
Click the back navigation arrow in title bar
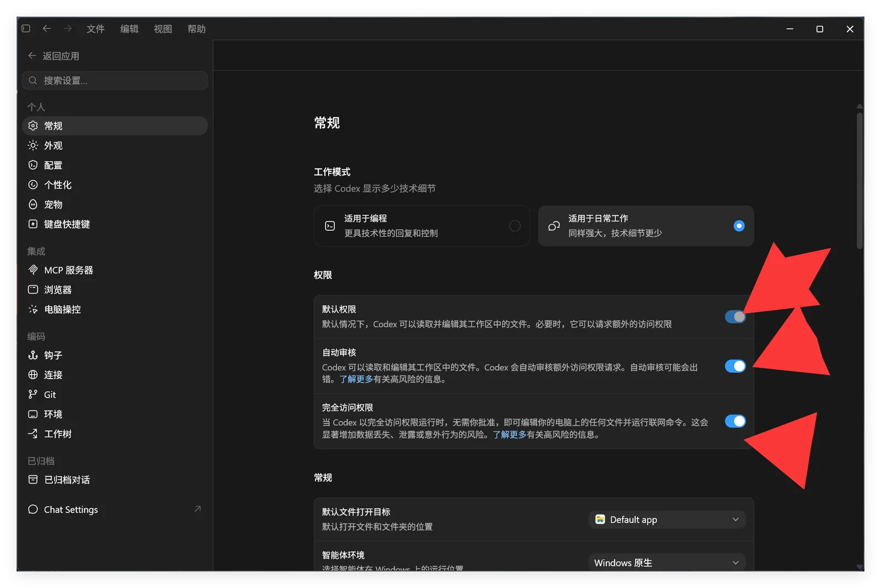tap(47, 29)
